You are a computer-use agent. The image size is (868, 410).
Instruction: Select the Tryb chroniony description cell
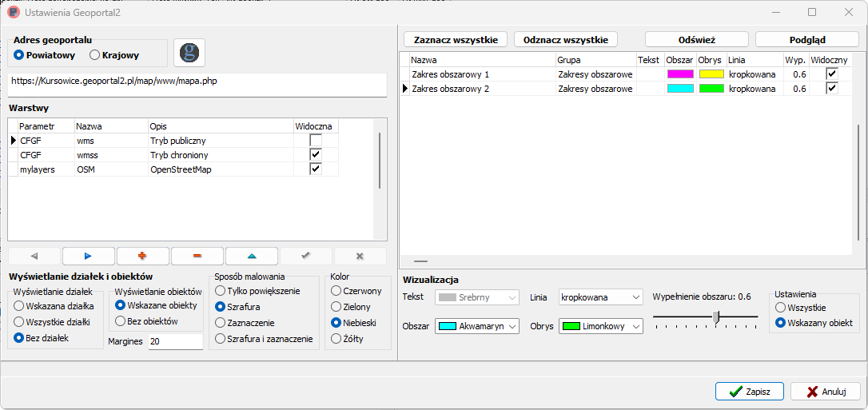(x=221, y=155)
